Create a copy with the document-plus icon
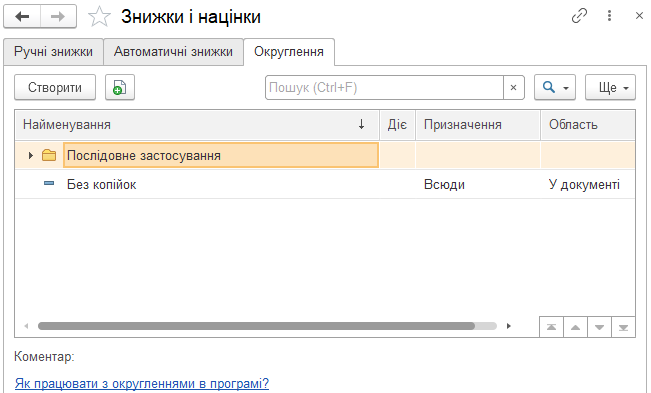 point(120,88)
